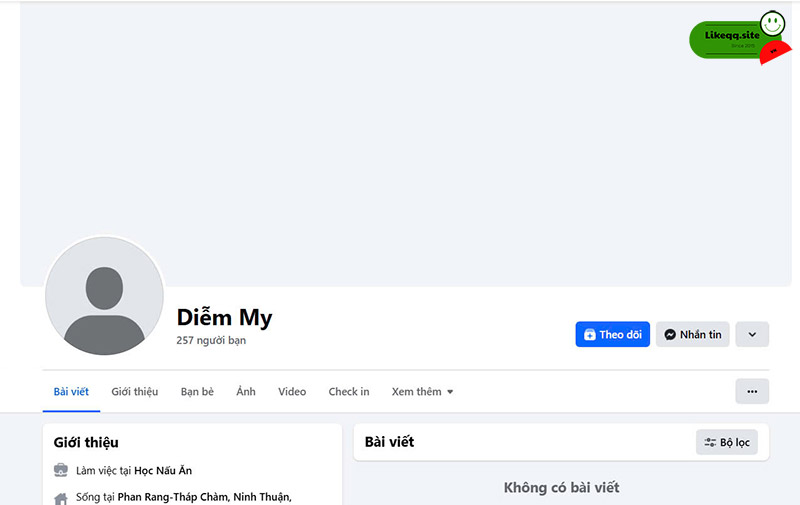This screenshot has width=800, height=505.
Task: Open the Ảnh photos tab
Action: [x=245, y=392]
